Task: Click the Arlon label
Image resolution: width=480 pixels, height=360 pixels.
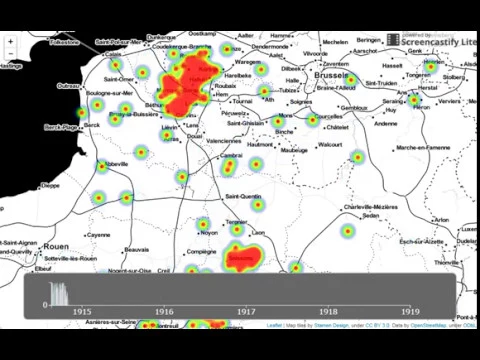Action: tap(442, 220)
